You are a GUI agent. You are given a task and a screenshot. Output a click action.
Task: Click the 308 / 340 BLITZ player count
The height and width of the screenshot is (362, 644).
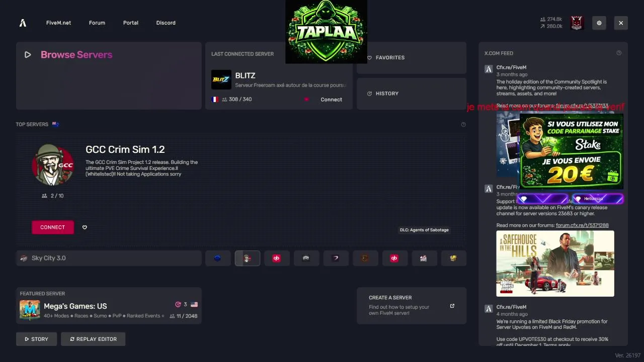point(236,100)
